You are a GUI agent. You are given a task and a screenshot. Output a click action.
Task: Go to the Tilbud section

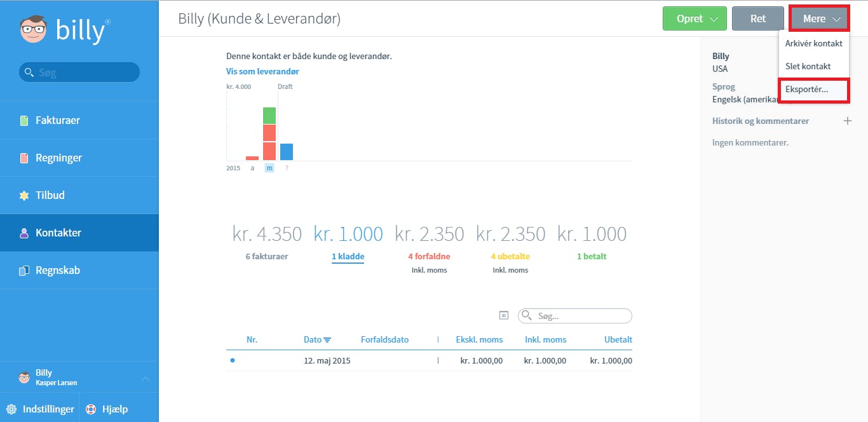point(79,195)
